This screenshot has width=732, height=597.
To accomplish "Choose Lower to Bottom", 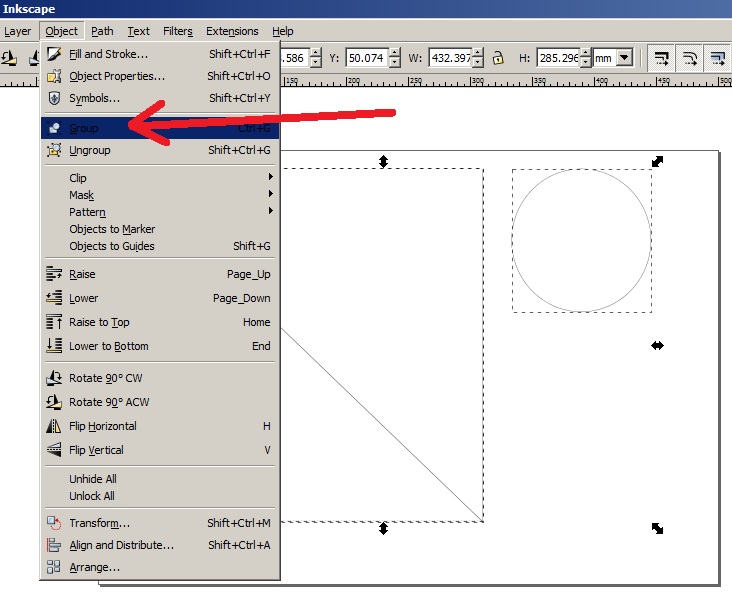I will 160,346.
